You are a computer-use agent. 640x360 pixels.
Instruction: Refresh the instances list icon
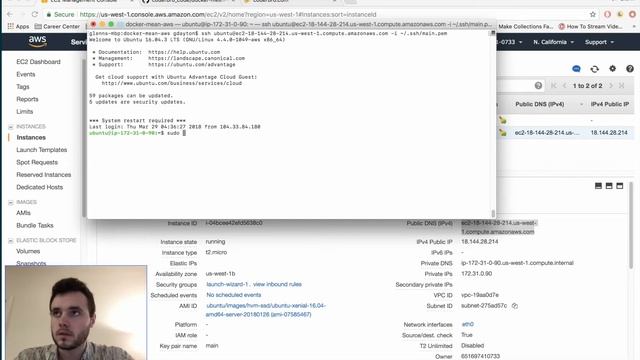[594, 69]
